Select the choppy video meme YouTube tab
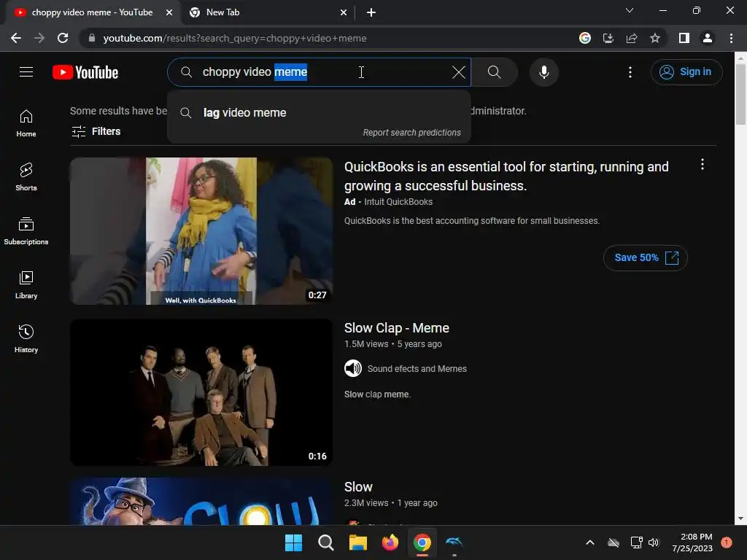 (x=93, y=12)
